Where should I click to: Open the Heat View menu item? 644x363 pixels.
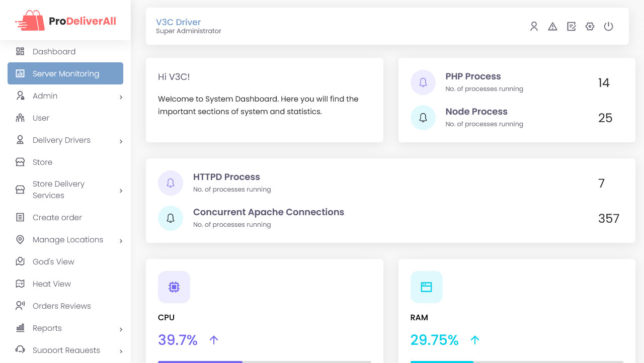pos(65,284)
